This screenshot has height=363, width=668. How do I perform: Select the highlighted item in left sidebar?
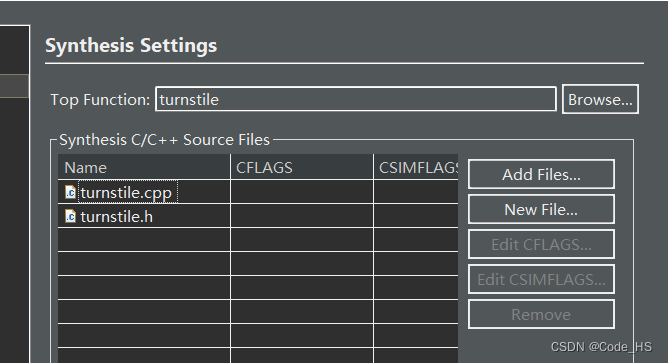[x=14, y=86]
